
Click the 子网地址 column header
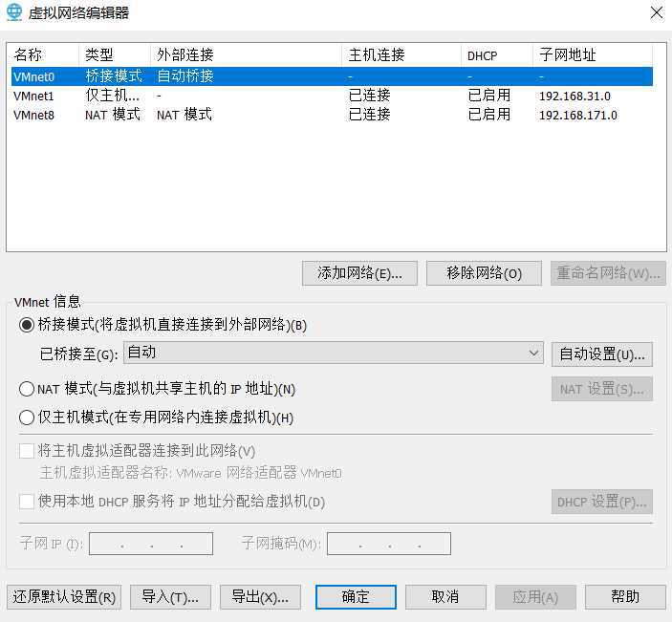click(x=593, y=54)
